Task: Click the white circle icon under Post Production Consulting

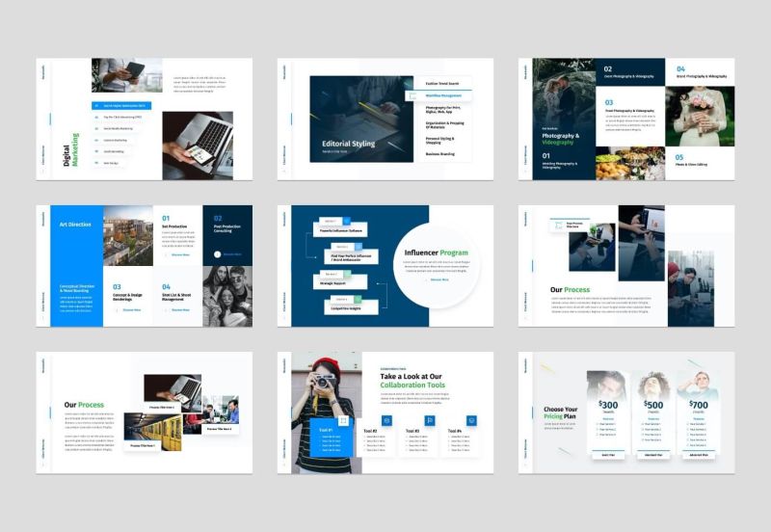Action: [218, 254]
